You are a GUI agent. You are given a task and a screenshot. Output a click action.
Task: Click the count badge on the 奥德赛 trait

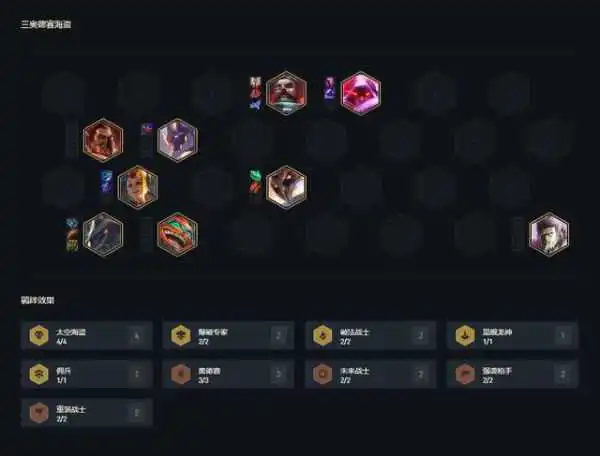(x=278, y=374)
